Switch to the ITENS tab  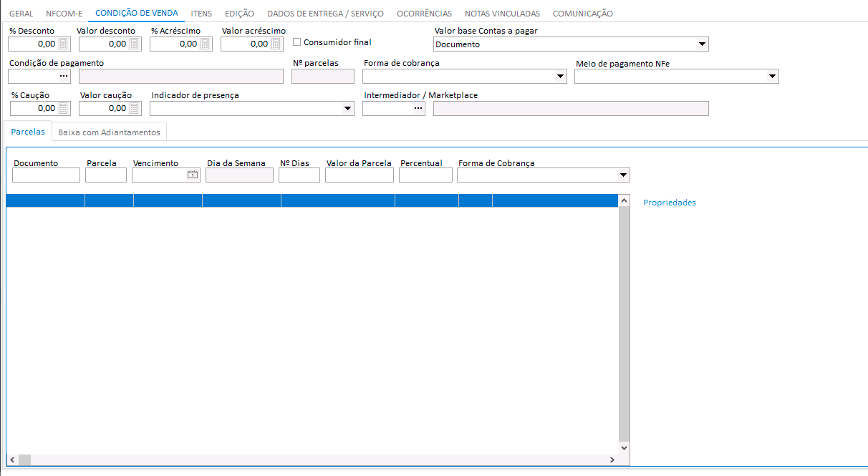(x=201, y=14)
